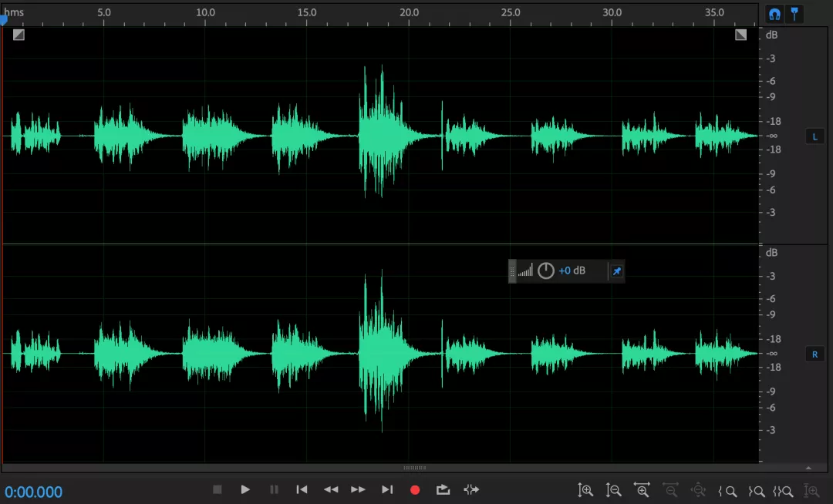
Task: Click the 20.0 mark on the time ruler
Action: click(x=409, y=12)
